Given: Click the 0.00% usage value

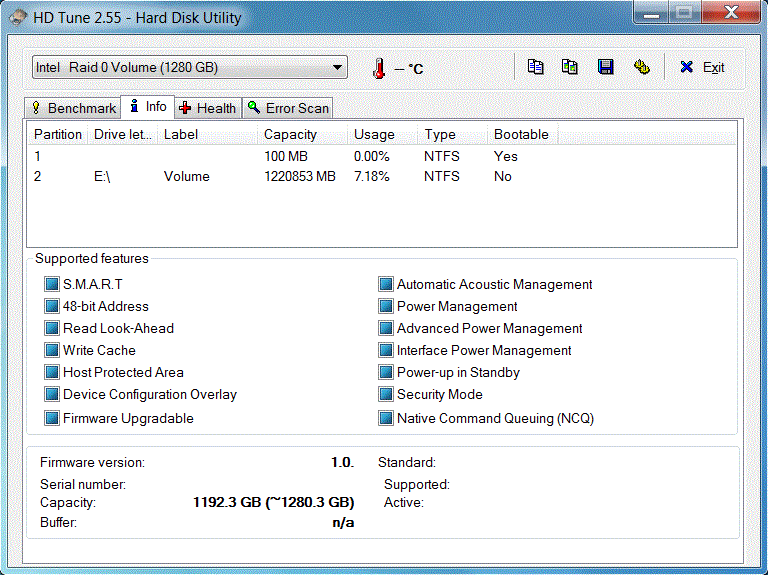Looking at the screenshot, I should 372,156.
